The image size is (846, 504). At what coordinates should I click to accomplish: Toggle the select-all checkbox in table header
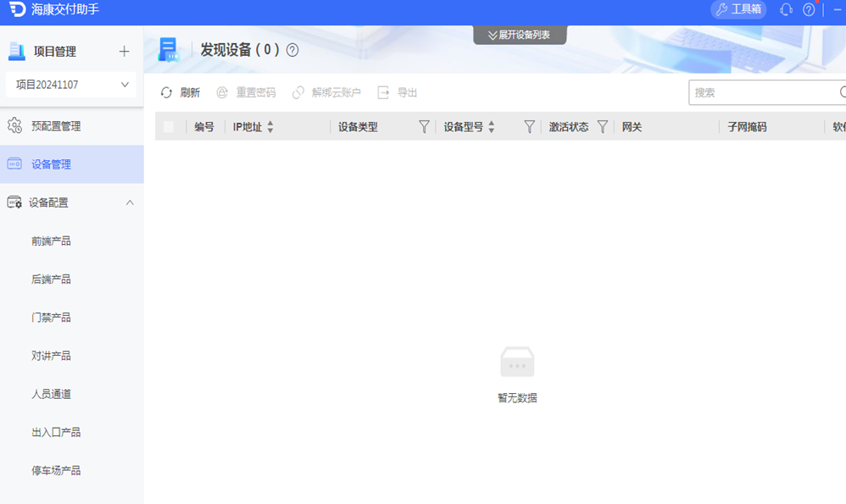169,127
